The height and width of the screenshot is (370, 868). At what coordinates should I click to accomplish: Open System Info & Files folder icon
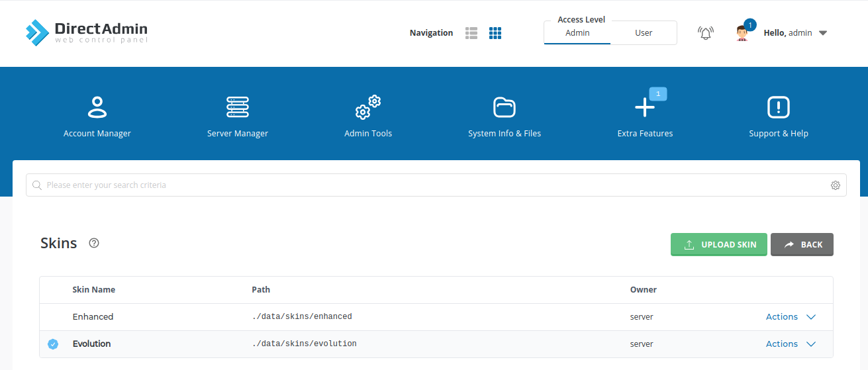504,107
